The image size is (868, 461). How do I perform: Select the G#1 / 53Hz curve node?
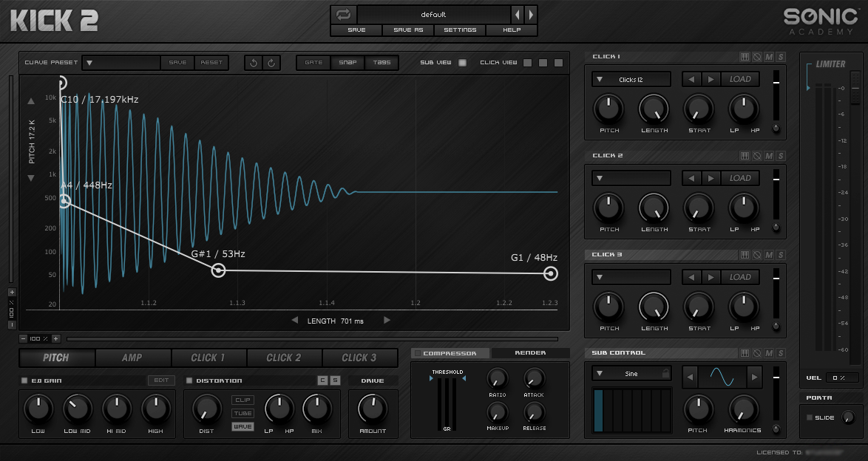pyautogui.click(x=219, y=270)
